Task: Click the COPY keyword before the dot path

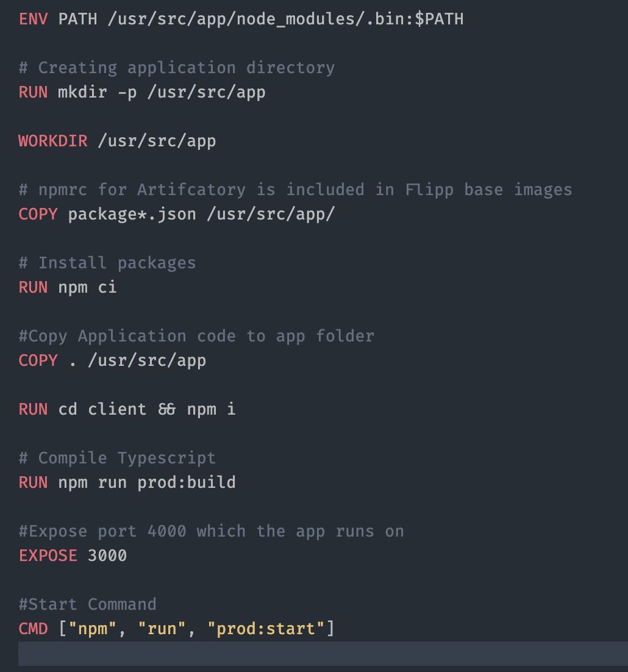Action: 38,360
